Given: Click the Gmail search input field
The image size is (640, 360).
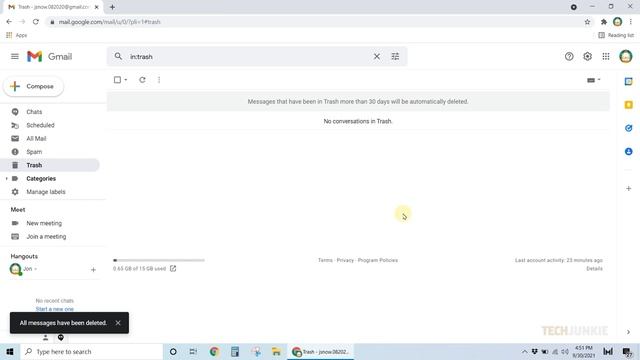Looking at the screenshot, I should tap(249, 56).
